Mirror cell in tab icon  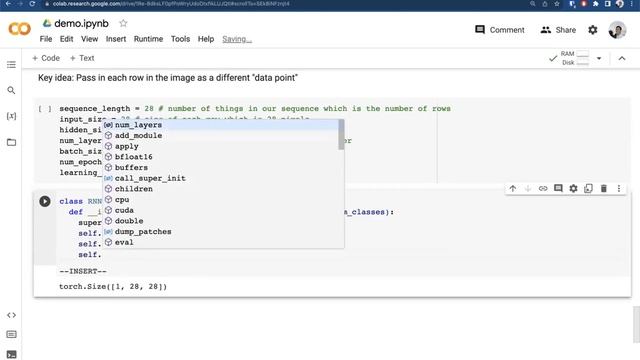pyautogui.click(x=588, y=188)
